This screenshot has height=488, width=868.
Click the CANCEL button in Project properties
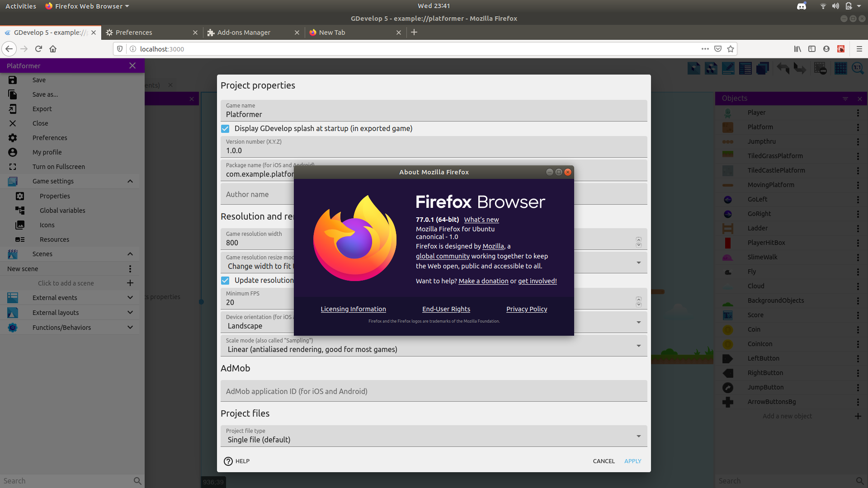point(604,461)
